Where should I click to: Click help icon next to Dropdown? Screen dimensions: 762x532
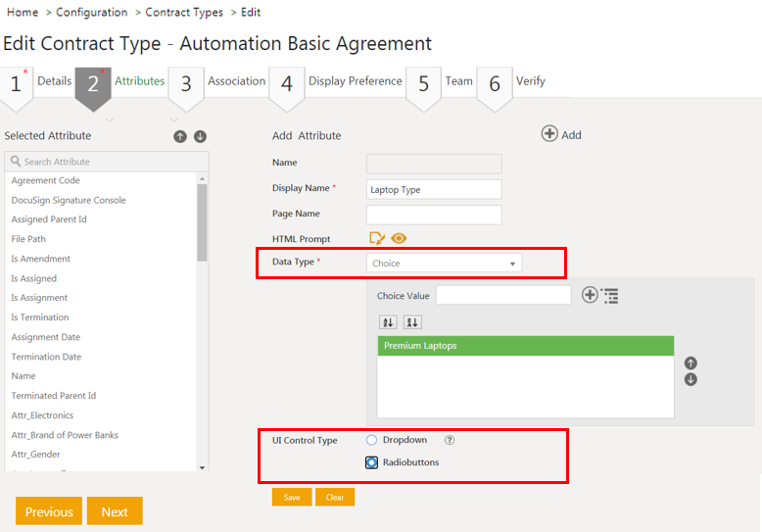pyautogui.click(x=450, y=441)
